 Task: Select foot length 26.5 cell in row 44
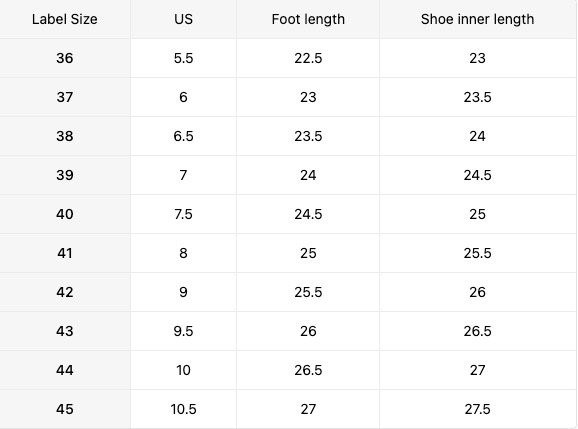click(x=308, y=370)
